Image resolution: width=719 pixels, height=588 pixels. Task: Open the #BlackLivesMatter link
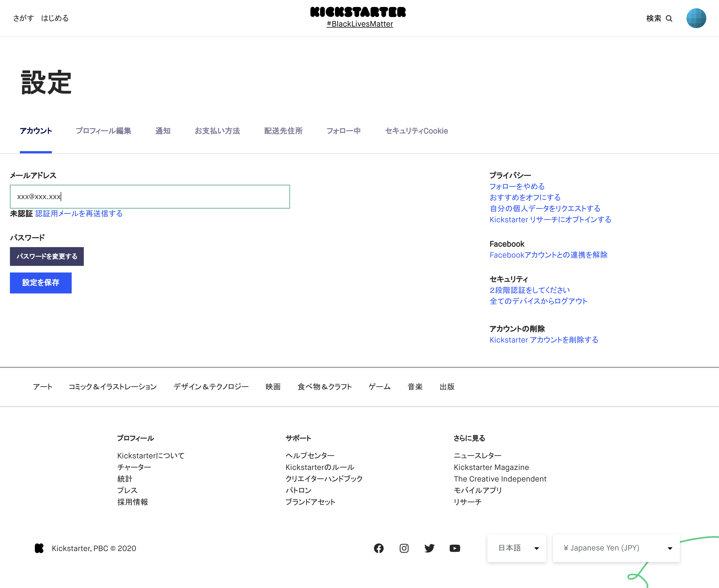pos(359,24)
